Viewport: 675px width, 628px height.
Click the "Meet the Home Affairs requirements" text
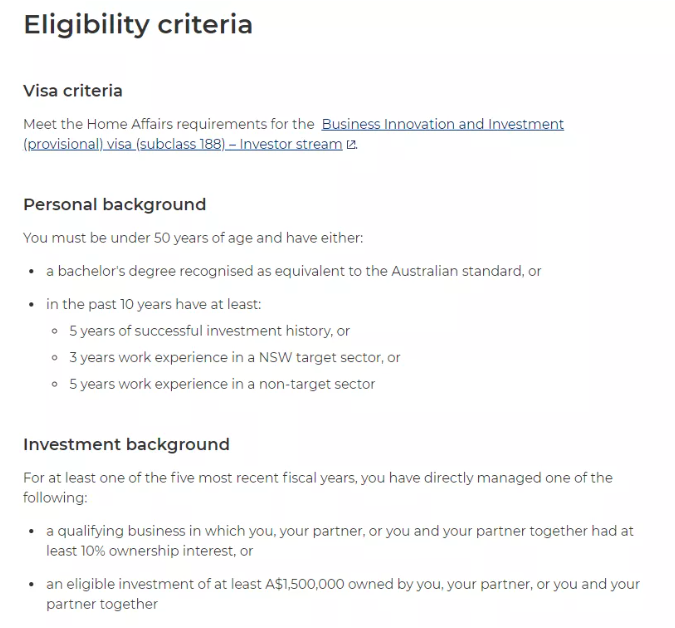[x=168, y=124]
